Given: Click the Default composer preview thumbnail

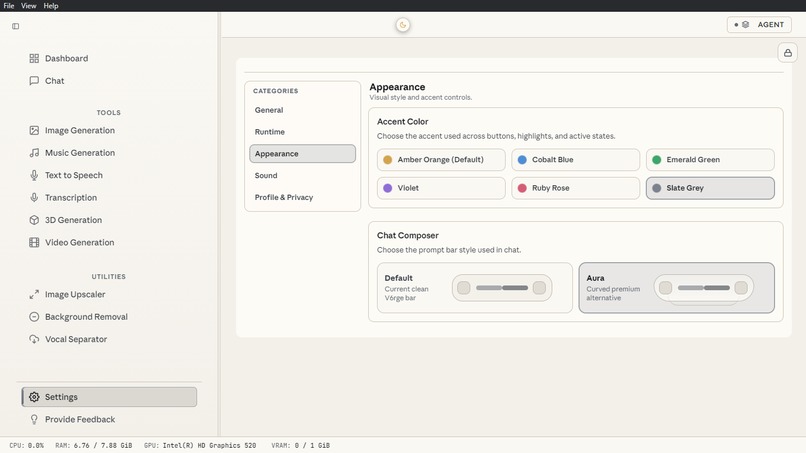Looking at the screenshot, I should pyautogui.click(x=502, y=288).
